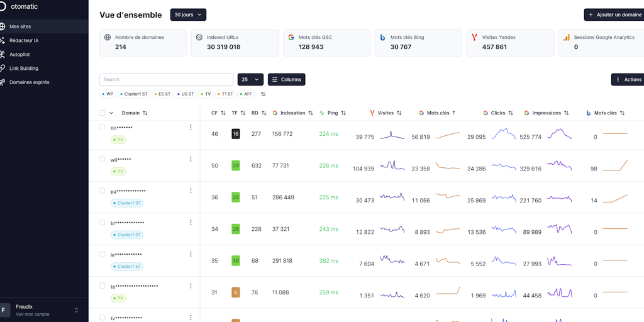Open Rédacteur IA in the sidebar
Image resolution: width=644 pixels, height=322 pixels.
pos(24,40)
